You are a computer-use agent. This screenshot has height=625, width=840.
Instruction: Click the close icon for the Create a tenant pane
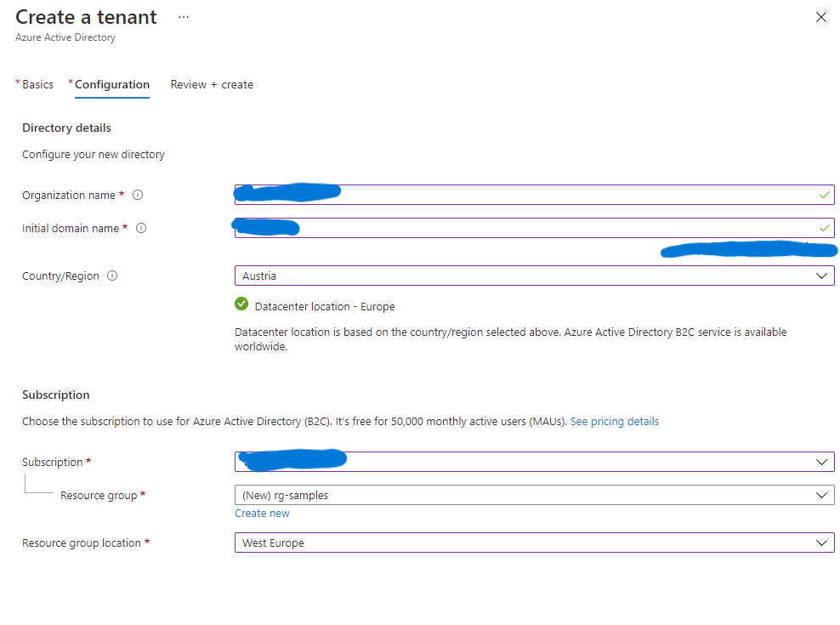pos(820,17)
